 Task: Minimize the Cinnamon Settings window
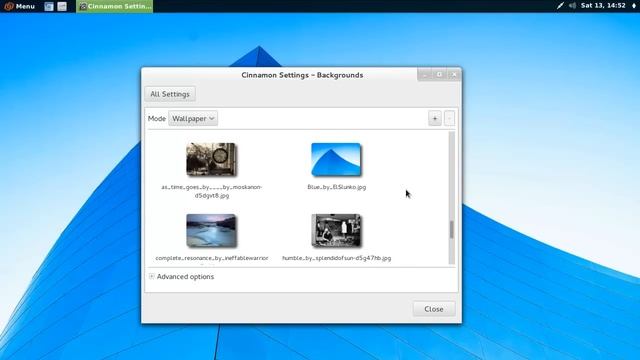point(425,75)
